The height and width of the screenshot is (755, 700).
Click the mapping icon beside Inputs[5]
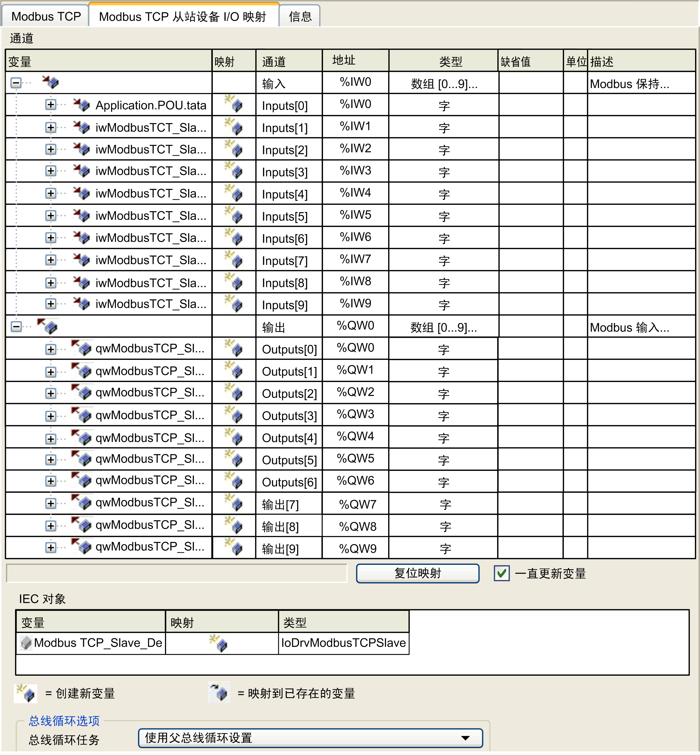234,215
